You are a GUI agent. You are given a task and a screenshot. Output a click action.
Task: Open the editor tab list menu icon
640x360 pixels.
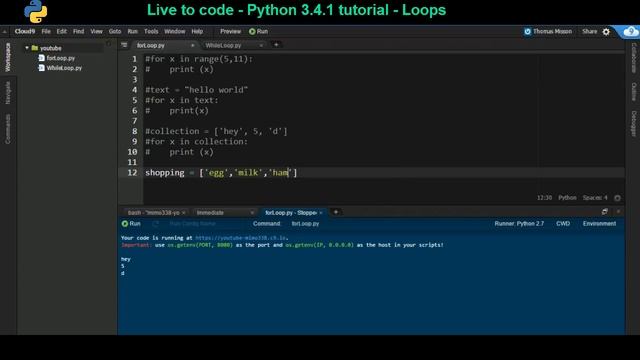coord(124,45)
